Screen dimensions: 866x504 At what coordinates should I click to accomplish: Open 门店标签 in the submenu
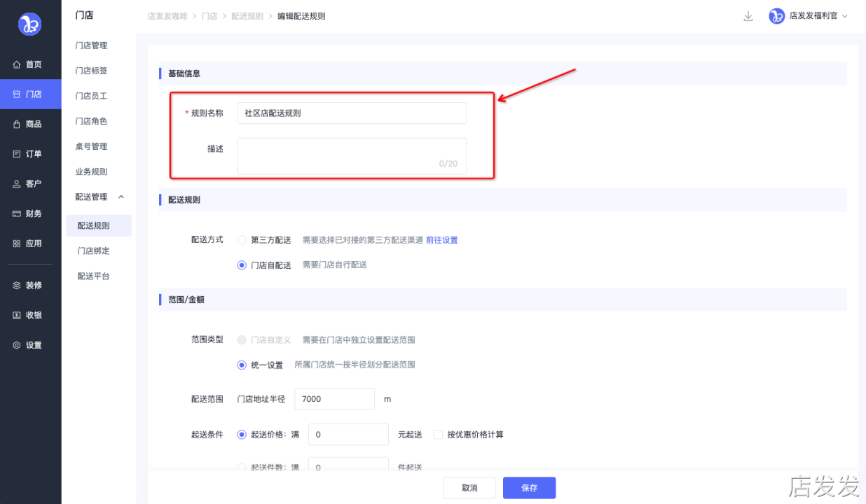pyautogui.click(x=91, y=71)
